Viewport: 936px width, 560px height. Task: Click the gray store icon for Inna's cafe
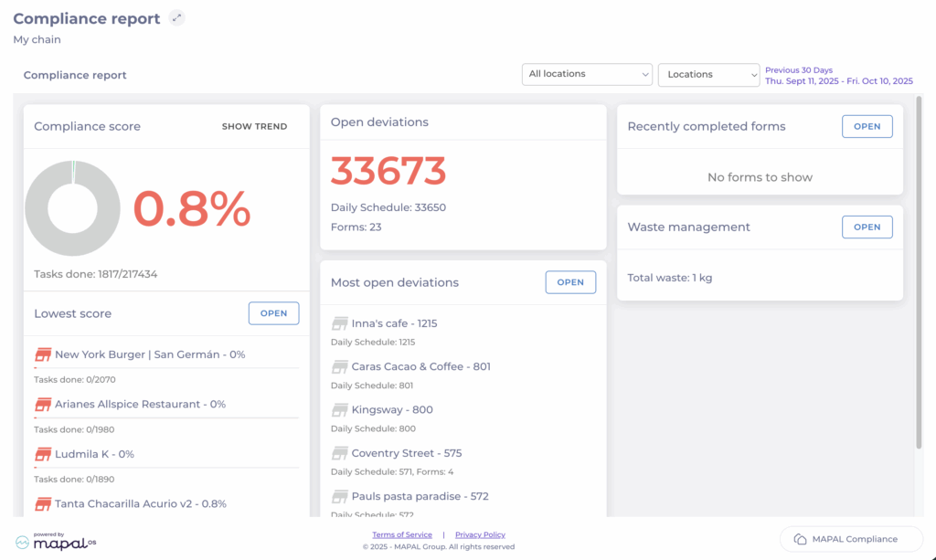[x=340, y=323]
